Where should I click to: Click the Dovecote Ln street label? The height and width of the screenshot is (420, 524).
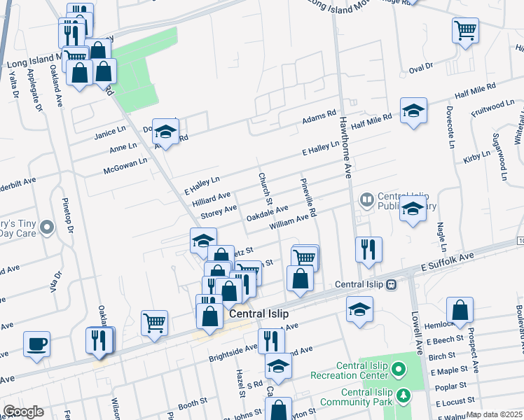450,127
